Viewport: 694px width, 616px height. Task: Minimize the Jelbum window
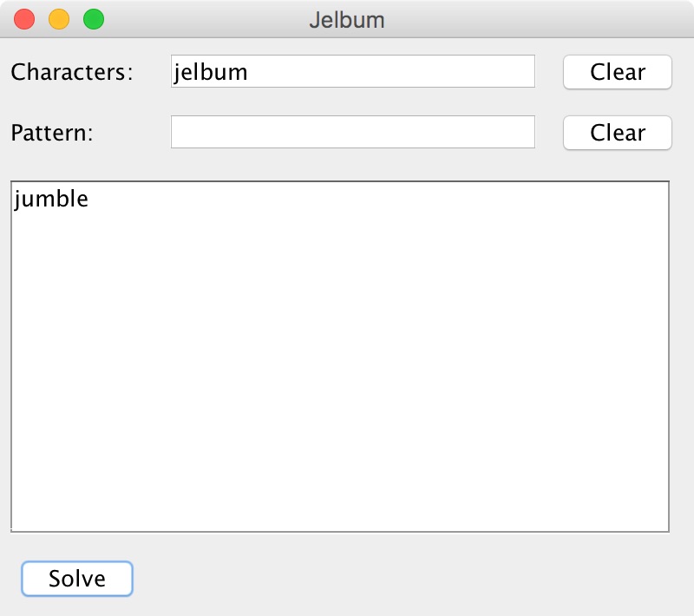(59, 19)
